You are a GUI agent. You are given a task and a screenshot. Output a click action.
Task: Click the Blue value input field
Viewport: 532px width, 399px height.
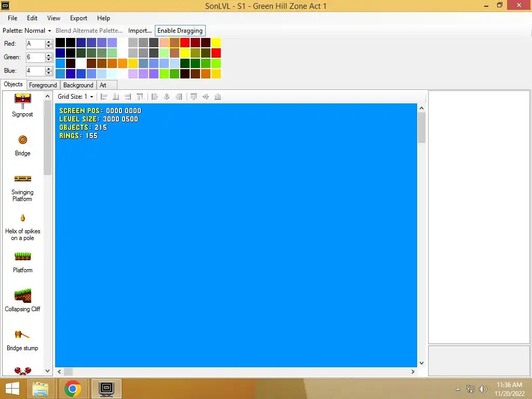(x=36, y=71)
